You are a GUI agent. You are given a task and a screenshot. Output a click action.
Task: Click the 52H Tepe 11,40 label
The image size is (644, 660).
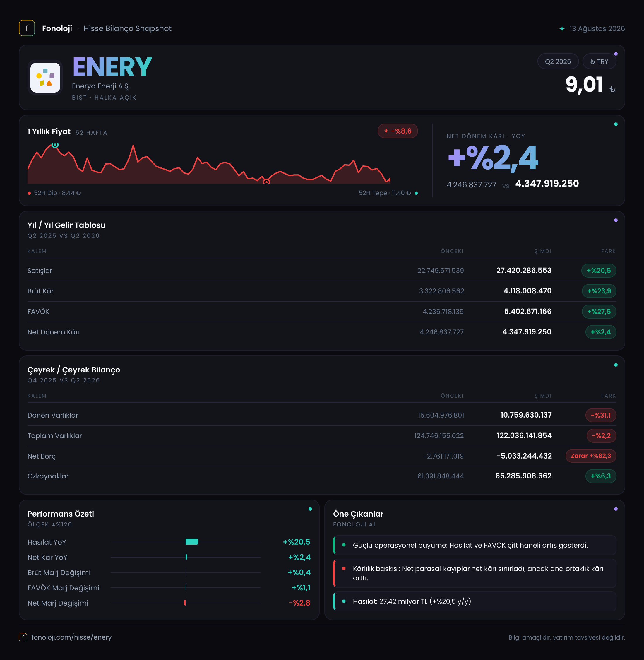(385, 193)
